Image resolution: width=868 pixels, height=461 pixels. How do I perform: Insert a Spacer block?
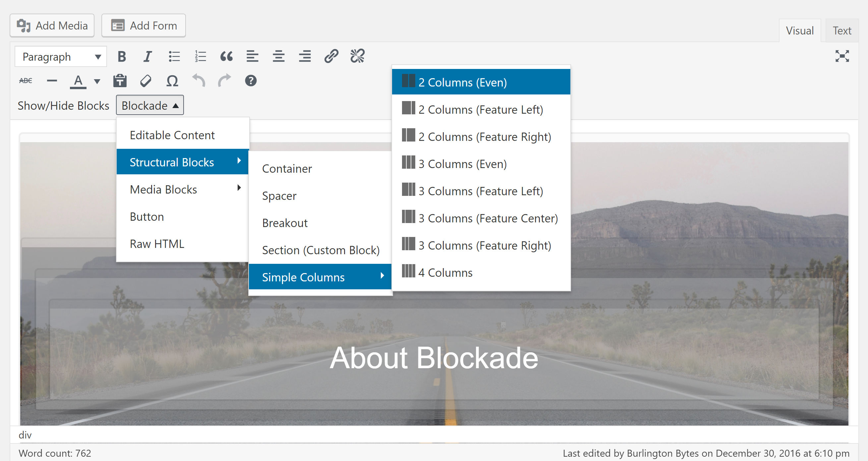click(x=320, y=196)
